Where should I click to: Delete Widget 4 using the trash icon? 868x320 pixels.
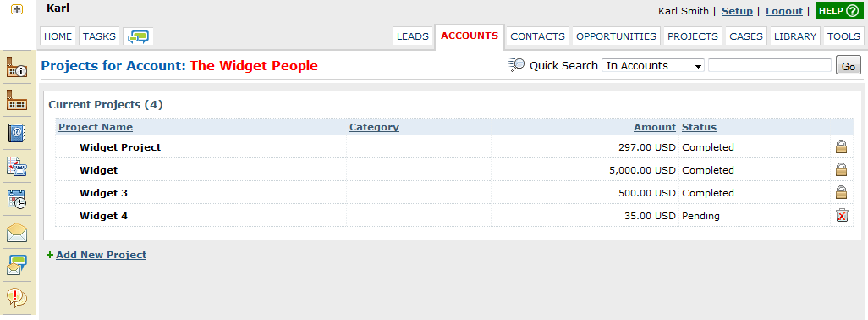point(842,216)
